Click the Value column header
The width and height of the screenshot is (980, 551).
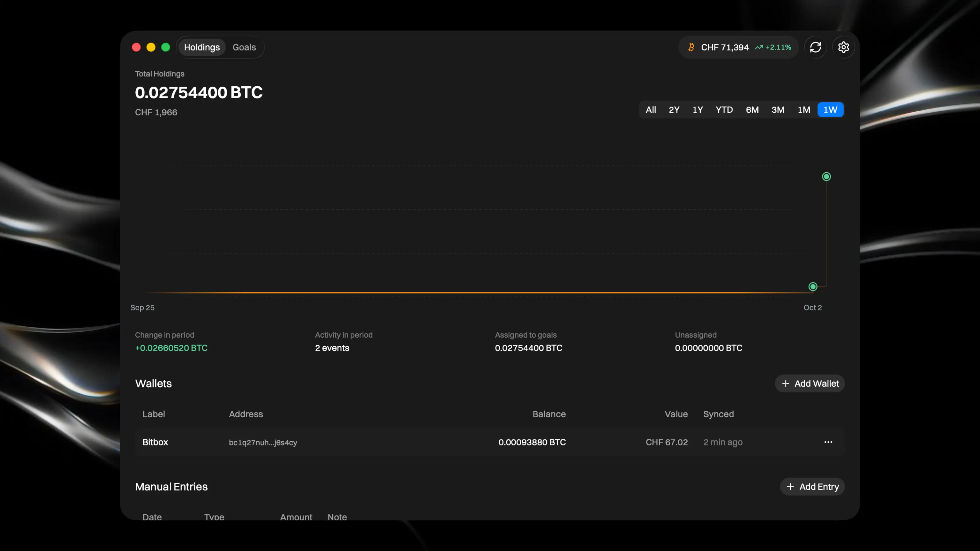[x=676, y=414]
